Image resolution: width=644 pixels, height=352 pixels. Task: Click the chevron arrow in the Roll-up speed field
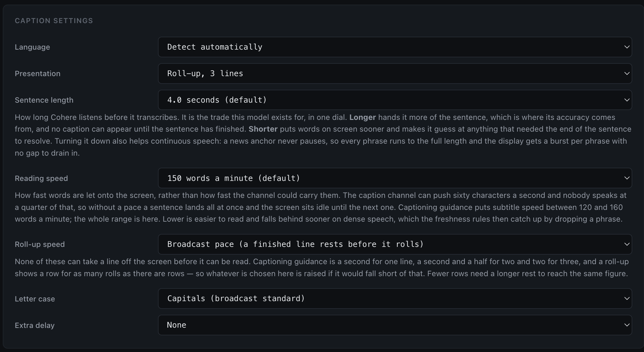(x=627, y=244)
